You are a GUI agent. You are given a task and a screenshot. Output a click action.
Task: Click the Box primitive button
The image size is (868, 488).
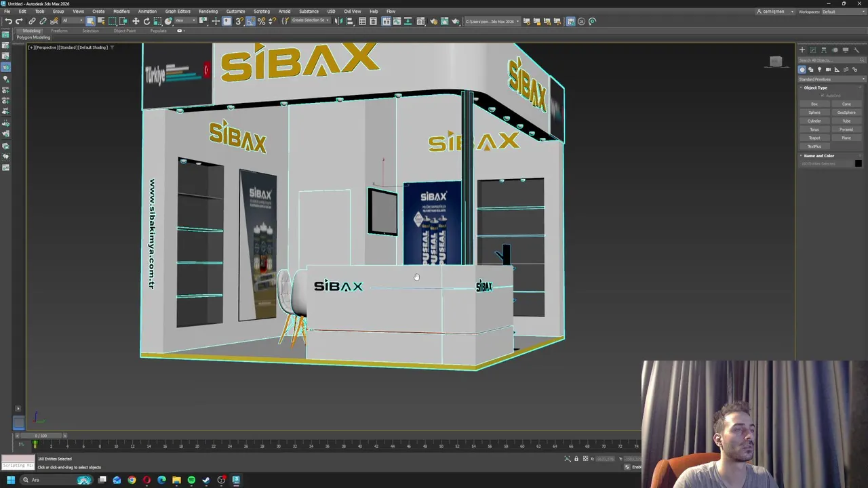(x=814, y=104)
